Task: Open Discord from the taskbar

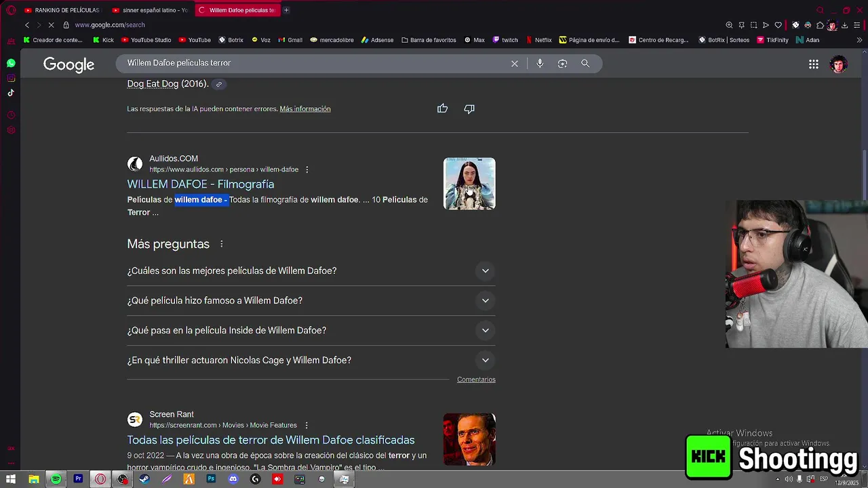Action: click(233, 479)
